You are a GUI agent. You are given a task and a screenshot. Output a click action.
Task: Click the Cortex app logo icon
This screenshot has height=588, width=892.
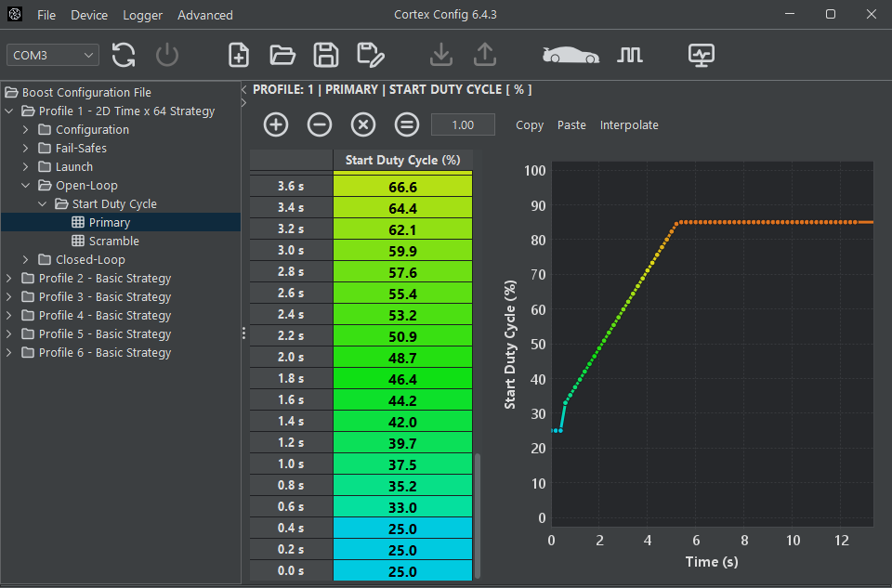coord(16,15)
